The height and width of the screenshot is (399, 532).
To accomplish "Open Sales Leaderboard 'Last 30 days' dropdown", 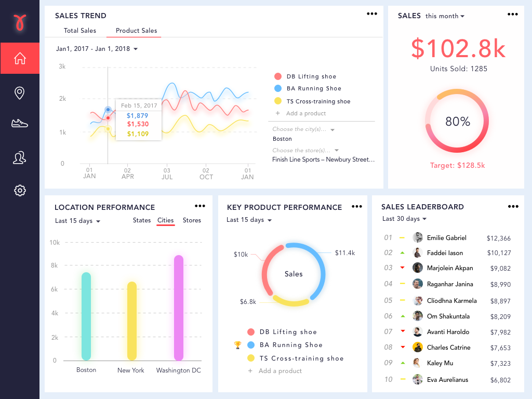I will [x=404, y=219].
